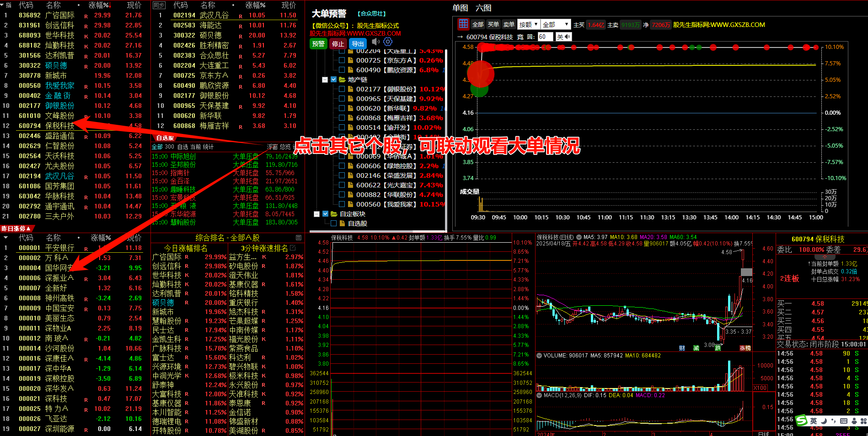Toggle the 关 sound button
The width and height of the screenshot is (868, 436).
click(x=563, y=37)
